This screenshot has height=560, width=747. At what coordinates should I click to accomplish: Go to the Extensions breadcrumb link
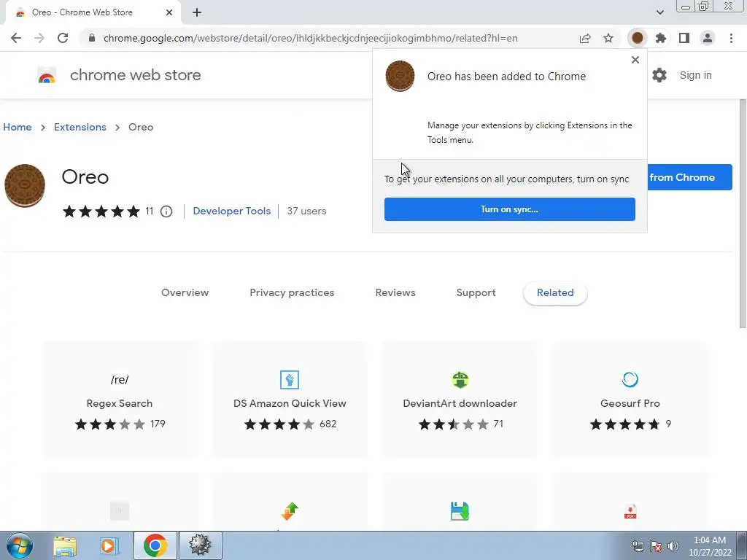coord(80,127)
